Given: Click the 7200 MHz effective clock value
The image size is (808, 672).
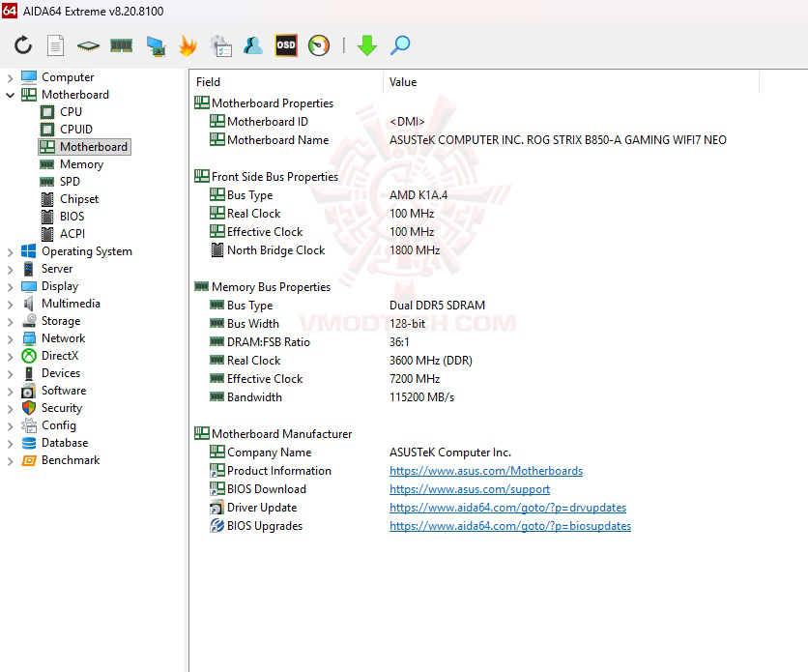Looking at the screenshot, I should pyautogui.click(x=415, y=379).
